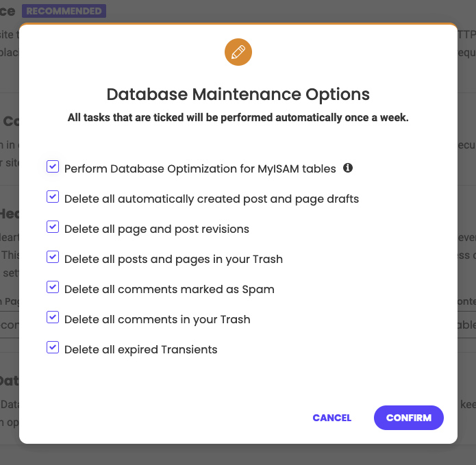The width and height of the screenshot is (476, 465).
Task: Select the Database Maintenance Options heading
Action: (x=238, y=94)
